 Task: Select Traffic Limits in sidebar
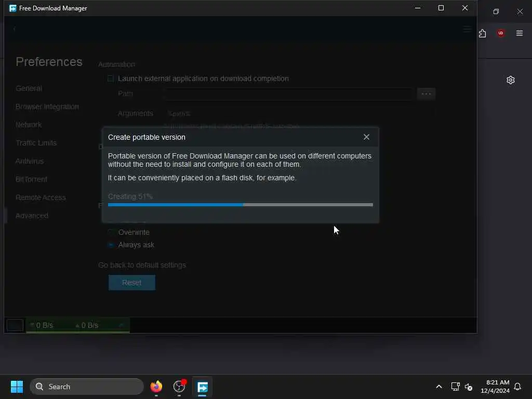(36, 143)
